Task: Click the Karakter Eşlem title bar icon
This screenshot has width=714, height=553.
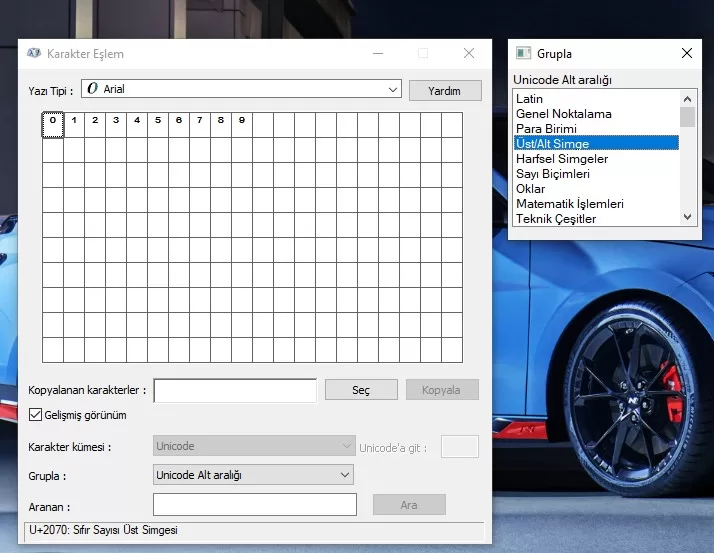Action: click(33, 53)
